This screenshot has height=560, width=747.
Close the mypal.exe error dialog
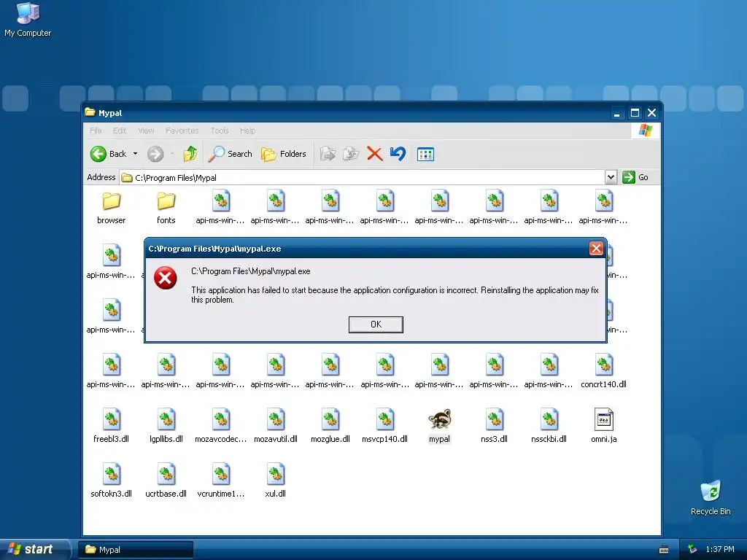click(x=596, y=248)
